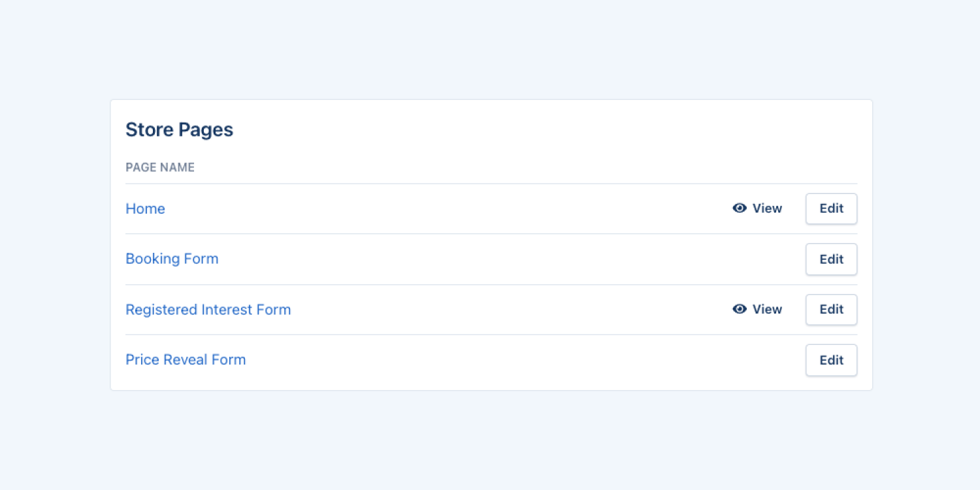
Task: Click the View text for Home
Action: click(767, 208)
